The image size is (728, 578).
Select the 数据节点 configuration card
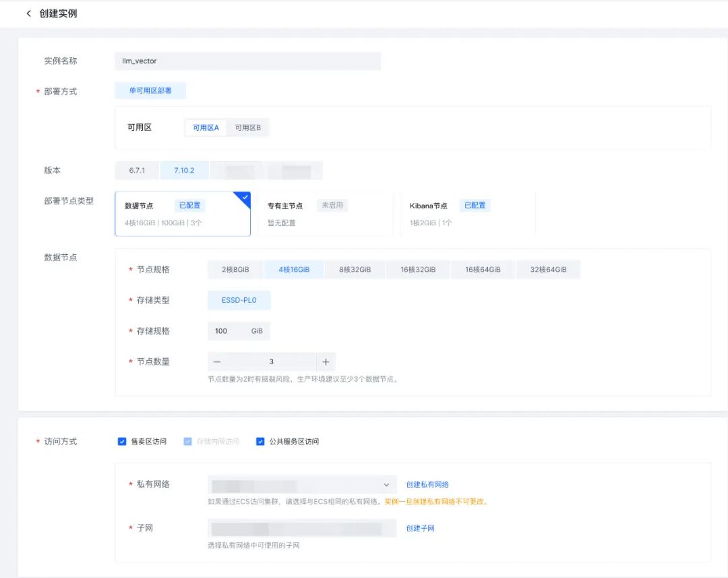click(182, 213)
